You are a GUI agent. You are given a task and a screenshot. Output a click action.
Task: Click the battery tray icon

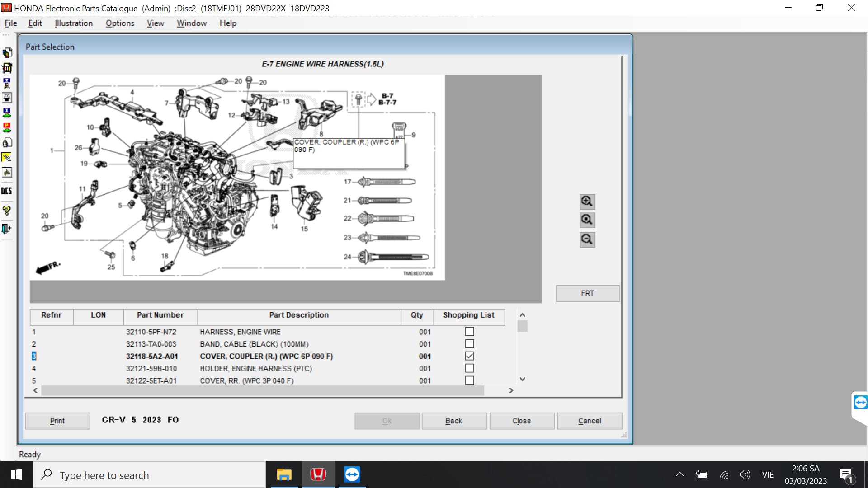pos(702,474)
